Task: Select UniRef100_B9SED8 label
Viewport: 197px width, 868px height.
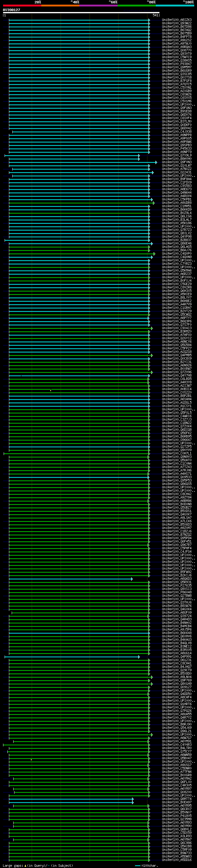Action: pyautogui.click(x=177, y=111)
